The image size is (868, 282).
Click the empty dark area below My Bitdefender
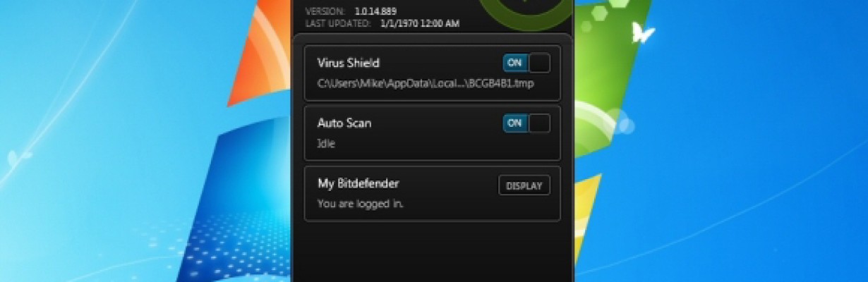433,250
